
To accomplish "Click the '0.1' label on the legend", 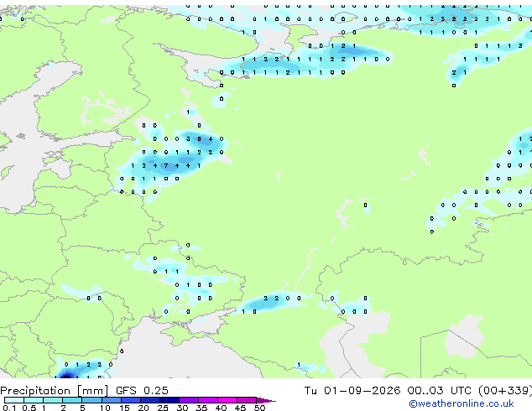I will (9, 408).
